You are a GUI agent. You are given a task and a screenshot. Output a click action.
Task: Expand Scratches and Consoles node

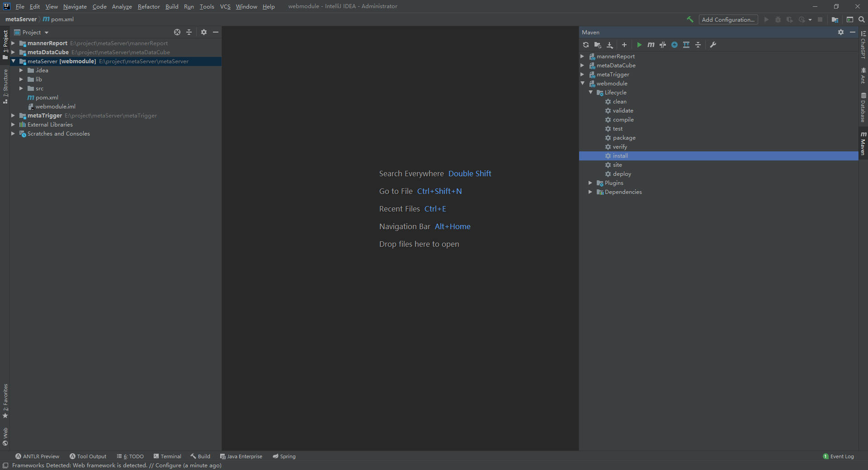[x=13, y=133]
